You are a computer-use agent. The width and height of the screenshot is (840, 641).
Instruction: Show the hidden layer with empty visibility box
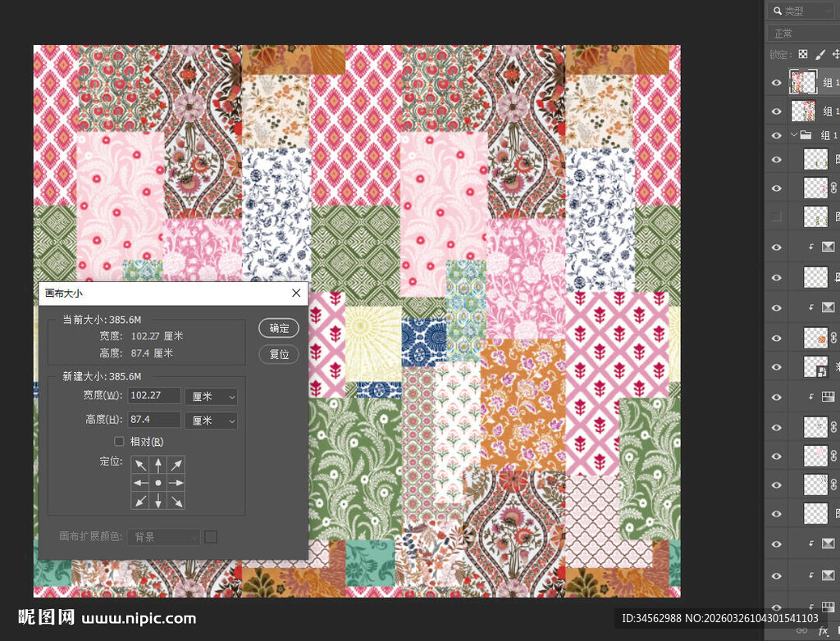777,217
